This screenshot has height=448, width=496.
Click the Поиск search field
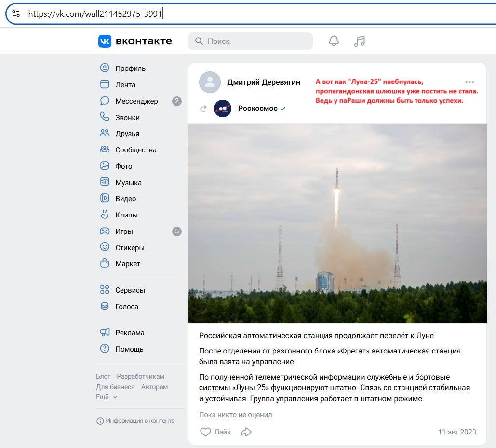point(250,41)
